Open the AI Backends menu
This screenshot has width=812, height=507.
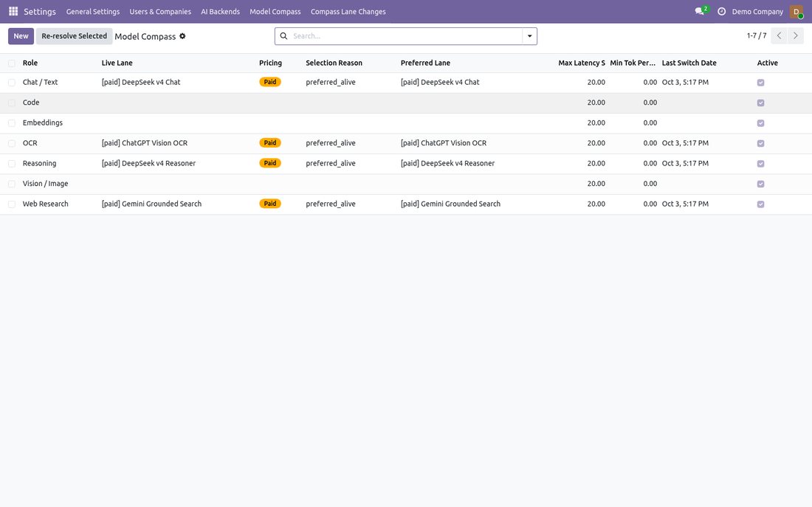221,11
